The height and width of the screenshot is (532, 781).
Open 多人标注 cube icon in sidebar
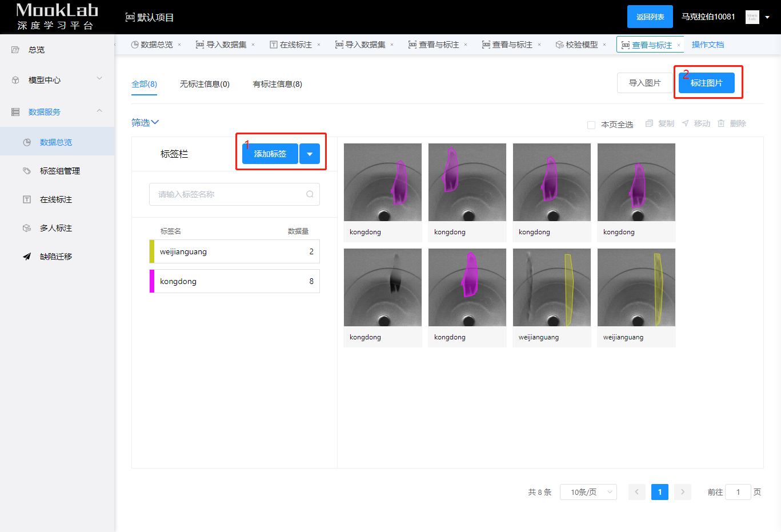[27, 228]
